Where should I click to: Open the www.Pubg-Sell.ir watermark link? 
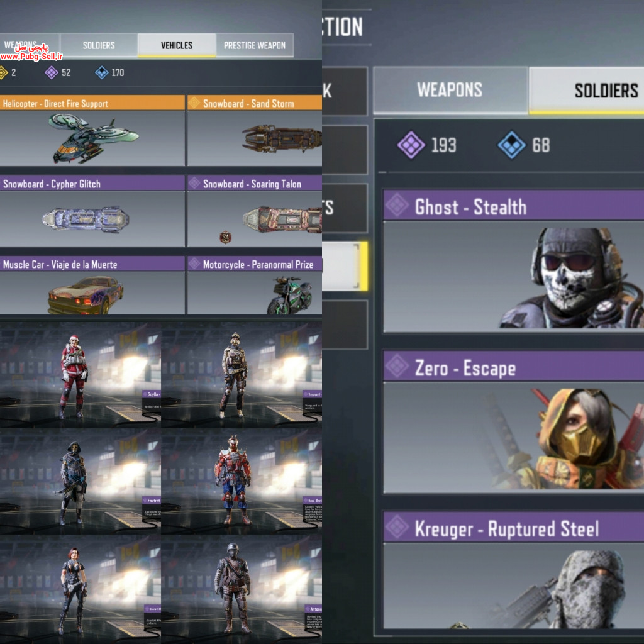point(31,57)
